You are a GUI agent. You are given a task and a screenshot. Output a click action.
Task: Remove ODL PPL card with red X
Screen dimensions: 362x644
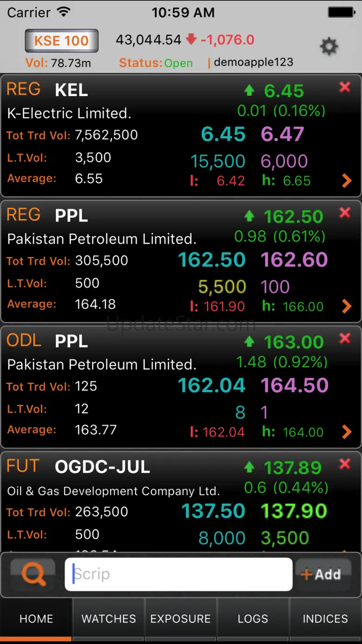pos(345,338)
